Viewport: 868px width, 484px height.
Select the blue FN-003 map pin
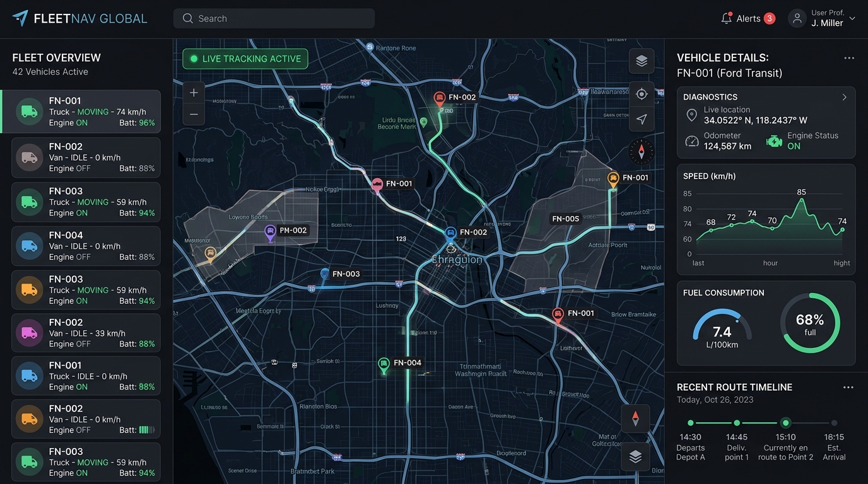(325, 275)
